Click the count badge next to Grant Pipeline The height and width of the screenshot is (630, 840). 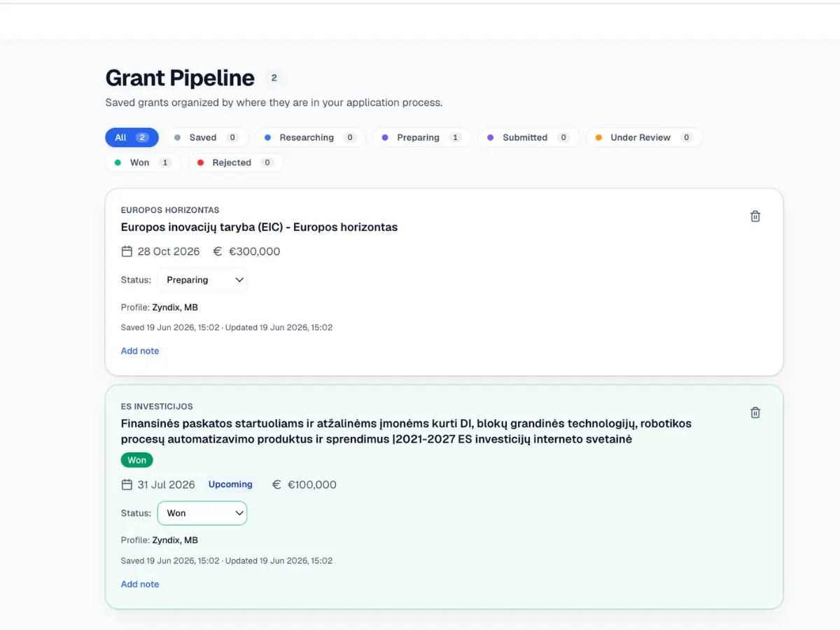point(274,78)
